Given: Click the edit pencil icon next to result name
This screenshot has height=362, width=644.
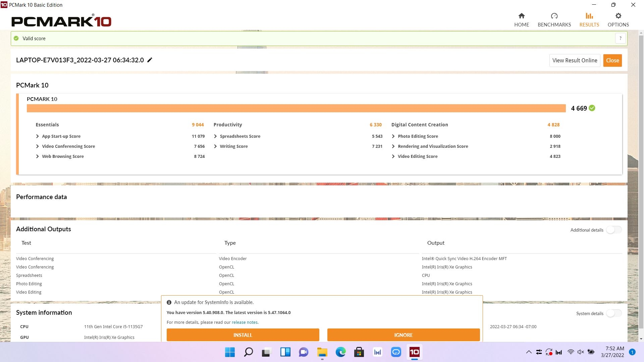Looking at the screenshot, I should tap(150, 60).
